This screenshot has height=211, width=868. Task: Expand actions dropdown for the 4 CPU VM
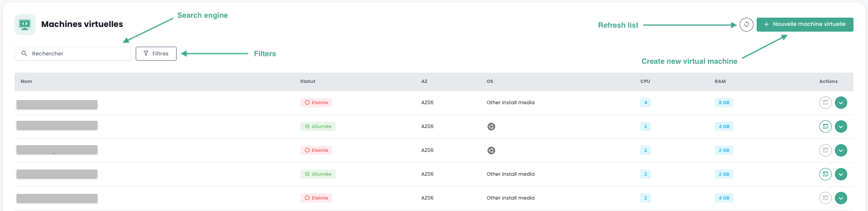(841, 103)
